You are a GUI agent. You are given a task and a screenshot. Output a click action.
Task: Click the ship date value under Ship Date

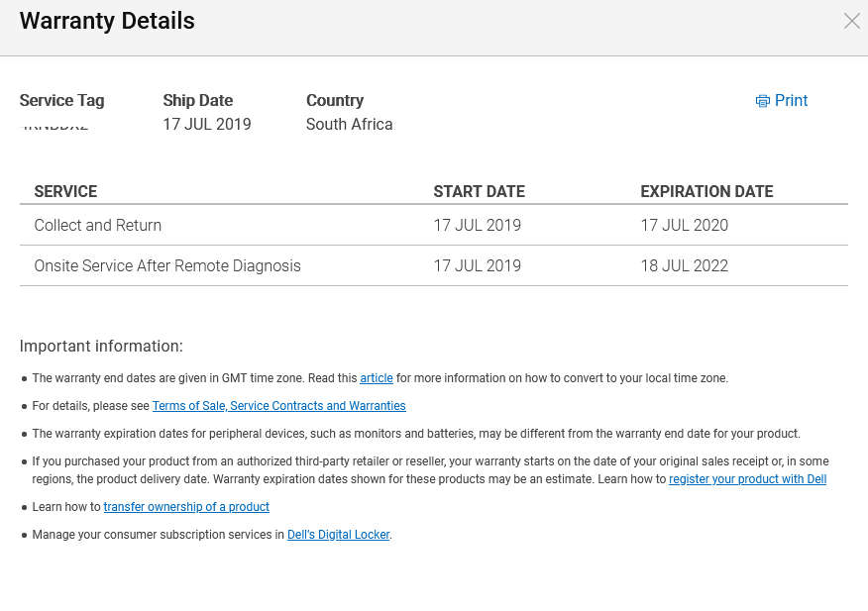pyautogui.click(x=206, y=125)
